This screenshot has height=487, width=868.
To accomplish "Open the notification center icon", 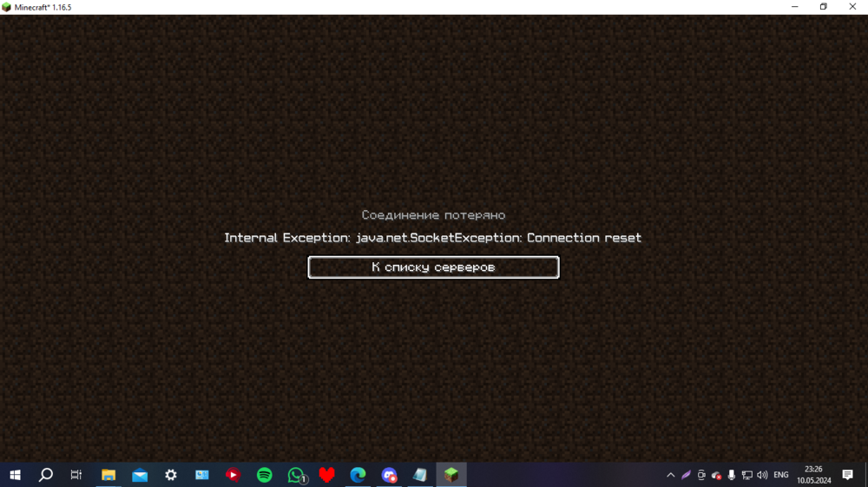I will click(847, 475).
